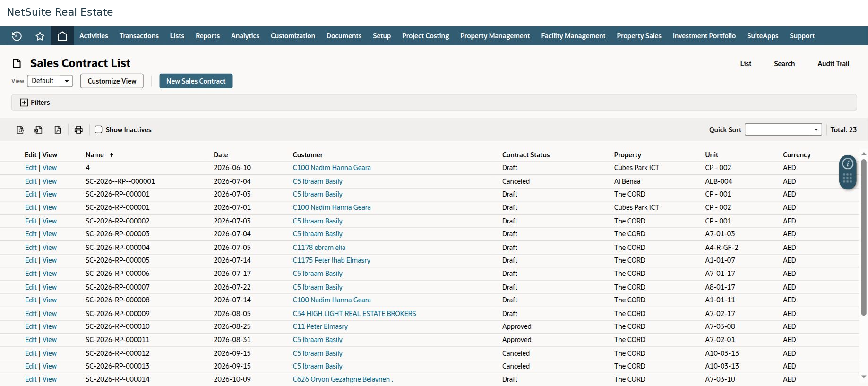This screenshot has height=386, width=868.
Task: Sort by the Unit column header
Action: (712, 155)
